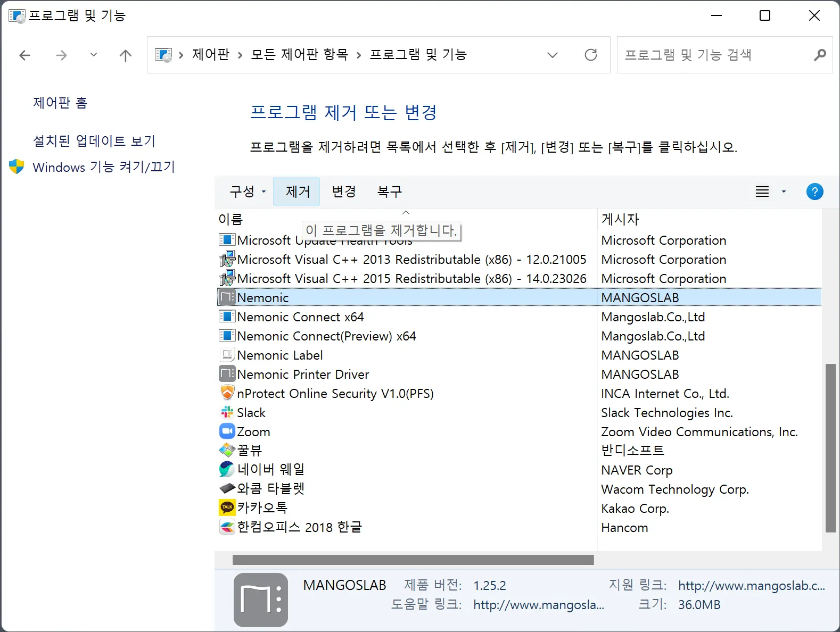
Task: Click the Visual C++ 2013 Redistributable icon
Action: tap(227, 259)
